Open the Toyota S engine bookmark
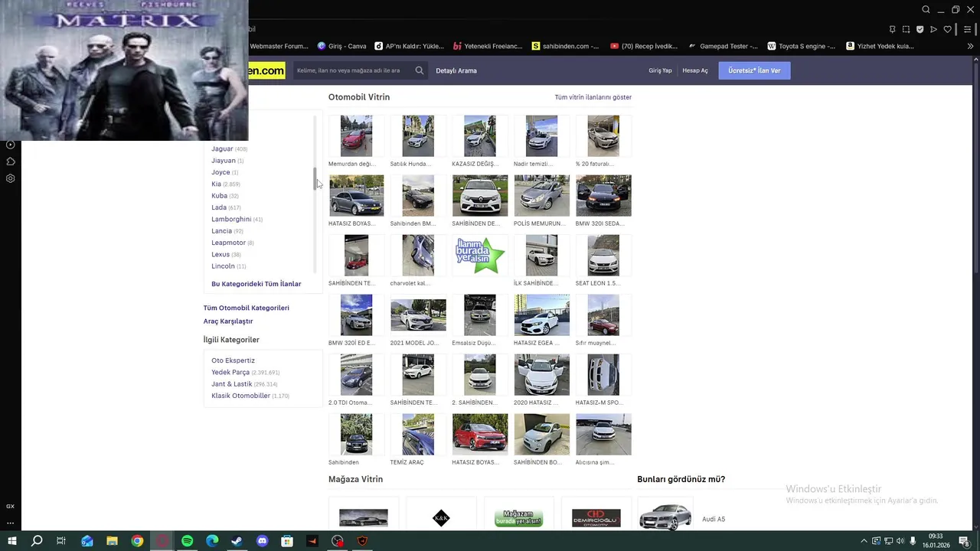Viewport: 980px width, 551px height. [801, 46]
